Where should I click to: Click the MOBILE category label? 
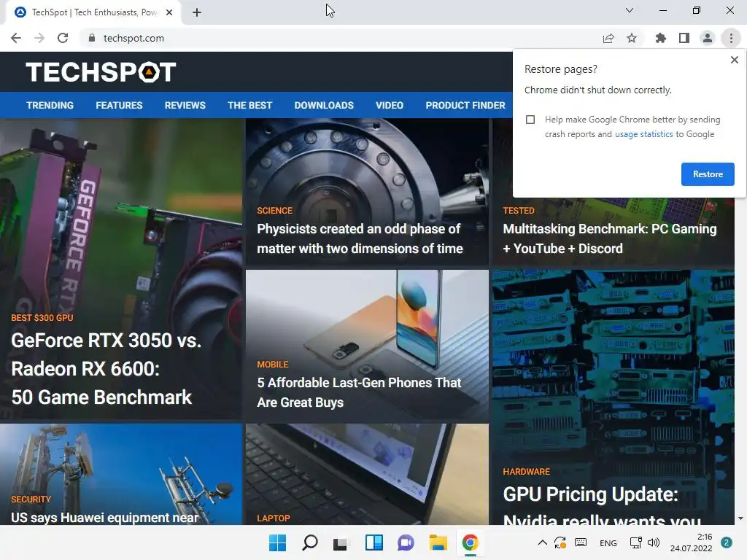(273, 365)
